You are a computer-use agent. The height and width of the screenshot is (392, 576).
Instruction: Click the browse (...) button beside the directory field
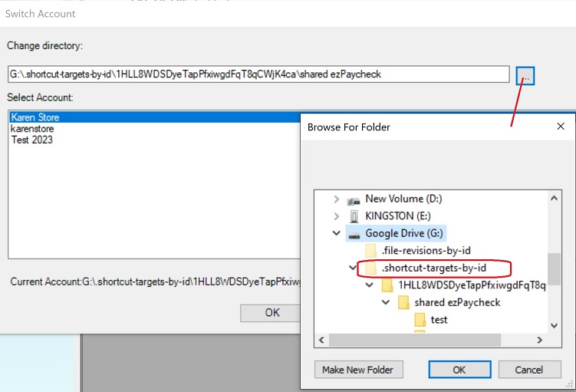pos(525,76)
